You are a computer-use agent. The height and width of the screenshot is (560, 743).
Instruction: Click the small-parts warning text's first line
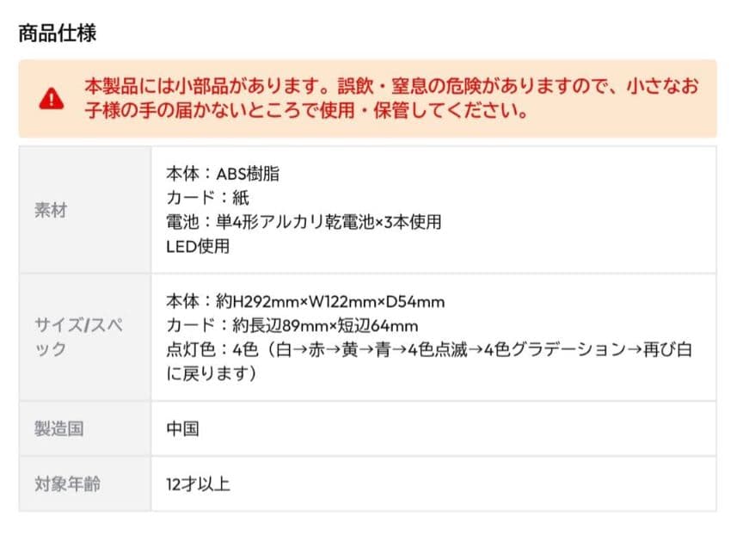pos(391,87)
